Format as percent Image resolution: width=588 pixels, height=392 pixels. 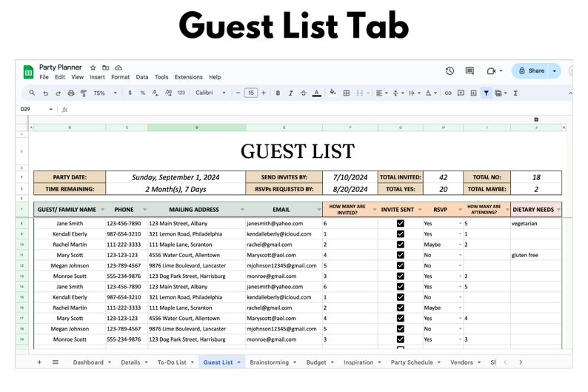pyautogui.click(x=142, y=93)
